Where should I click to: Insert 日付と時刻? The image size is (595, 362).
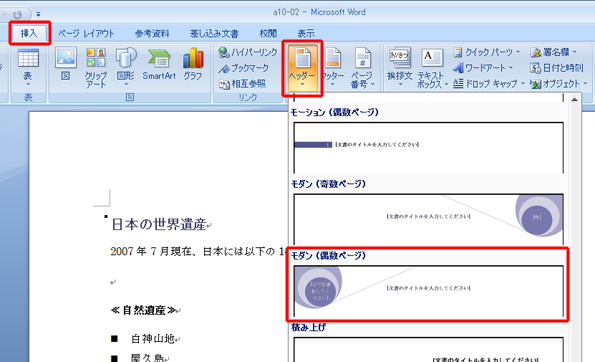pyautogui.click(x=556, y=68)
